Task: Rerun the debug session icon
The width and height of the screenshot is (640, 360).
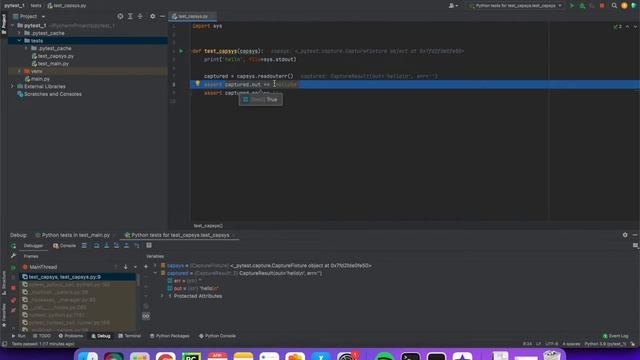Action: click(13, 246)
